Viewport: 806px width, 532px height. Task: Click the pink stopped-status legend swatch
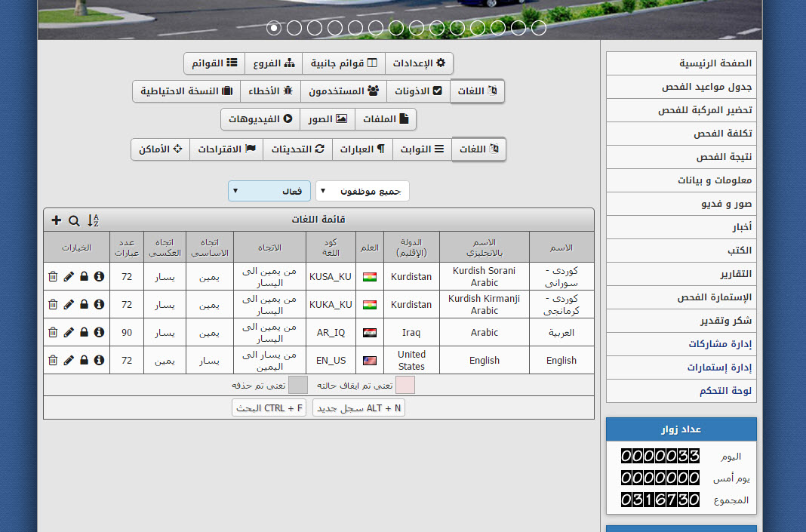(x=405, y=385)
